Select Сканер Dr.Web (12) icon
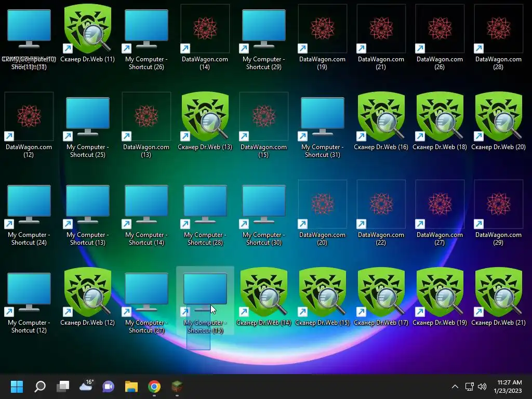 [x=87, y=297]
